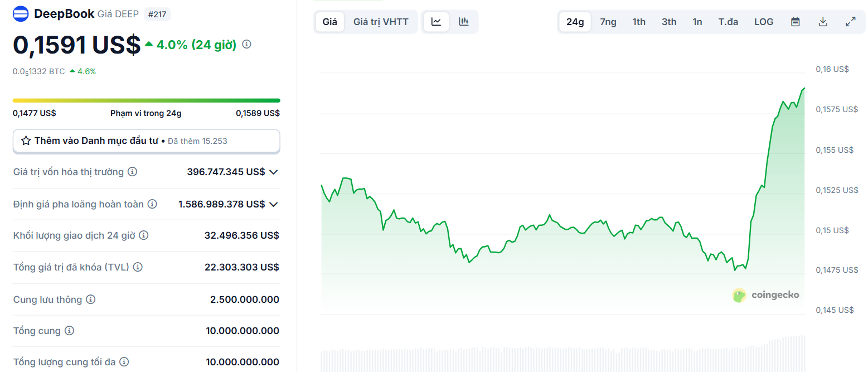Click the 0,1525 US$ axis label
Image resolution: width=868 pixels, height=372 pixels.
point(837,190)
